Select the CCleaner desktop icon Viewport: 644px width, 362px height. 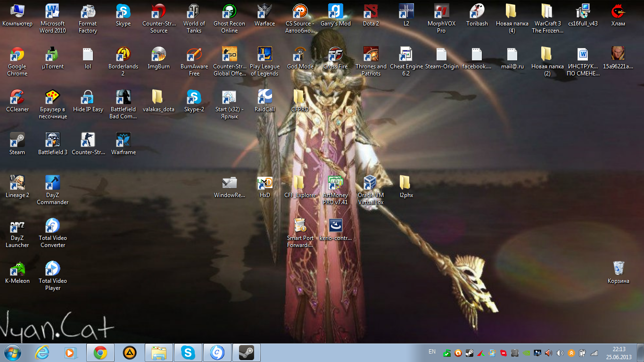point(17,100)
